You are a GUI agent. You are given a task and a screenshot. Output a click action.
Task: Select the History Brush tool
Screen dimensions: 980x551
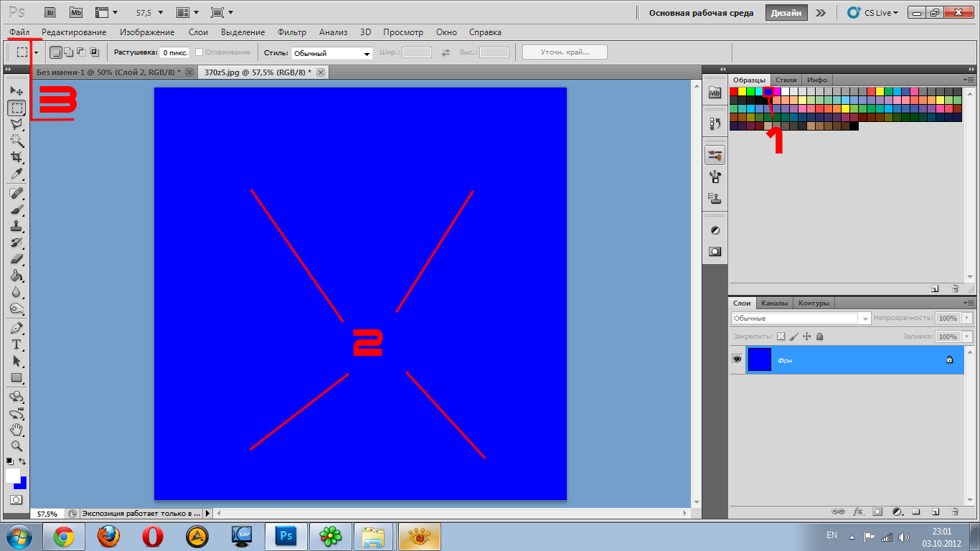17,243
